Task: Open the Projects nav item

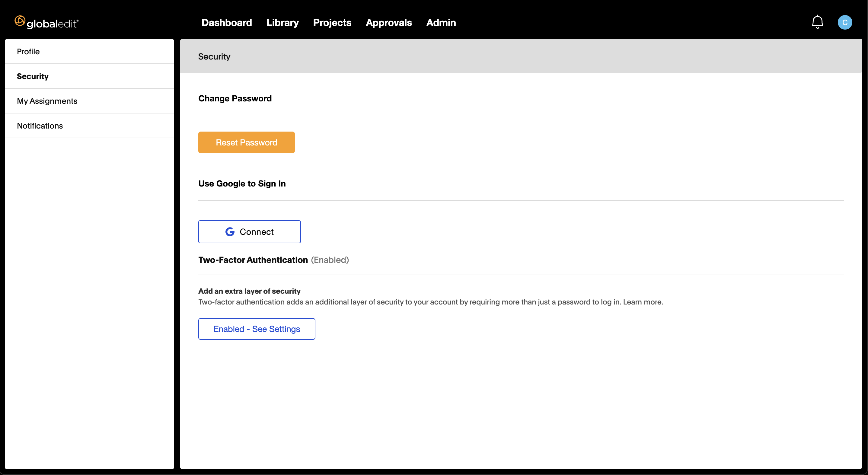Action: [332, 23]
